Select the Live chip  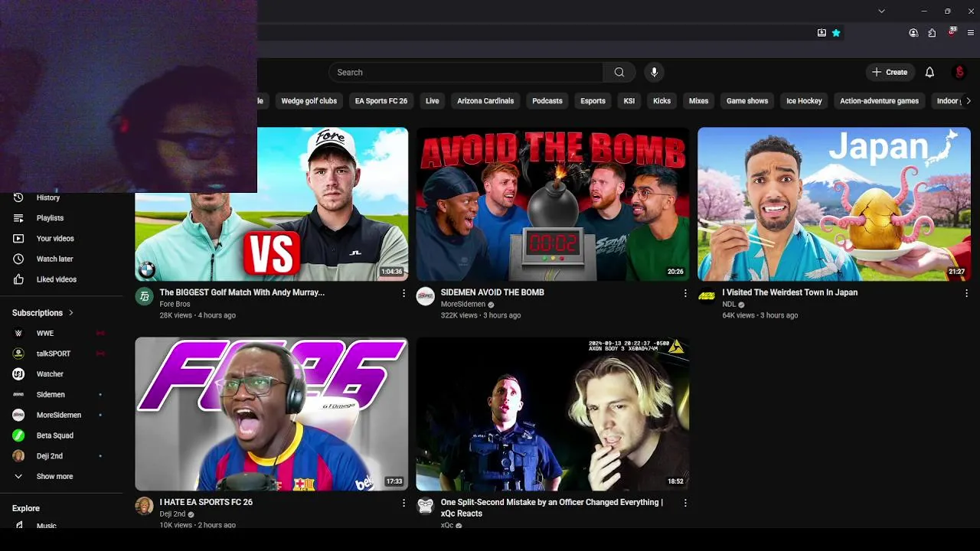pos(433,101)
